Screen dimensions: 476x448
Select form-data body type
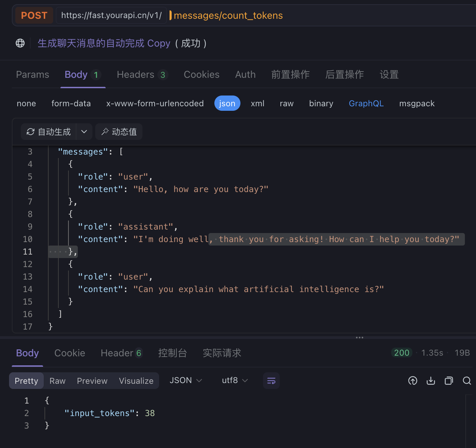click(71, 103)
